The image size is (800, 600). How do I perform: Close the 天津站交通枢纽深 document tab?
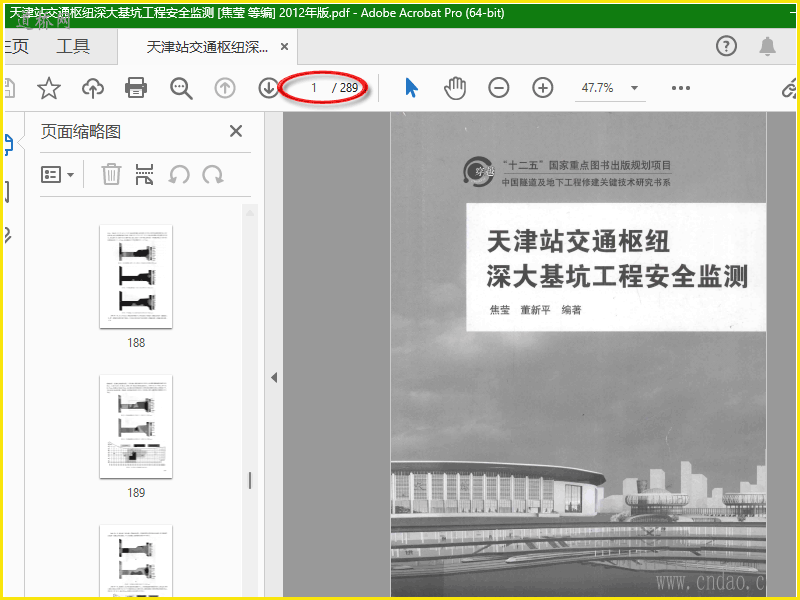(285, 47)
